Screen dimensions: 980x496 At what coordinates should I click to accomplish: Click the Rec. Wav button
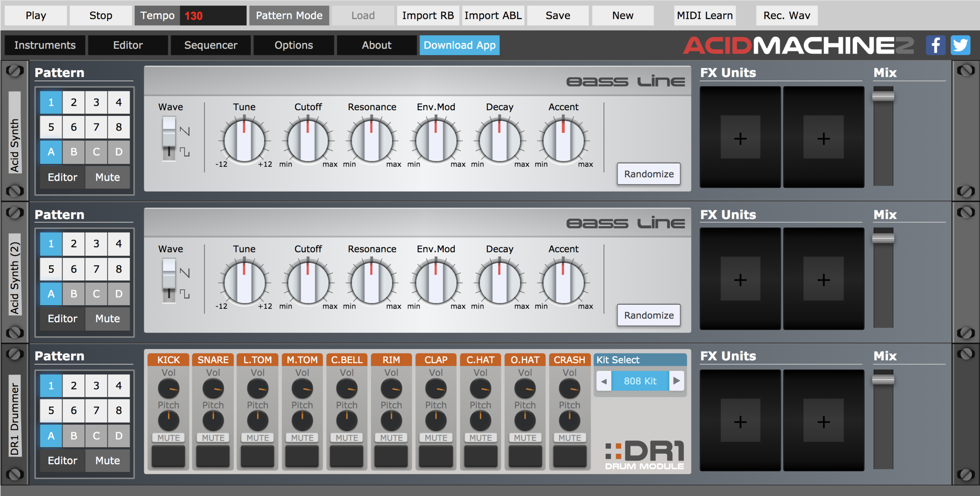tap(787, 16)
